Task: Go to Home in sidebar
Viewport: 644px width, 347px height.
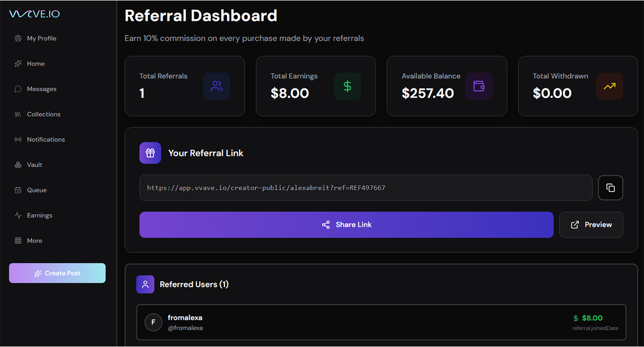Action: (x=36, y=63)
